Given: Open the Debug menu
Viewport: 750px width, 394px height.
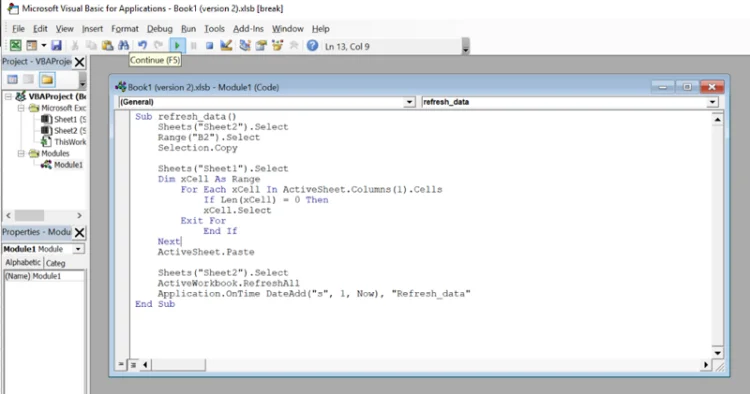Looking at the screenshot, I should (160, 29).
